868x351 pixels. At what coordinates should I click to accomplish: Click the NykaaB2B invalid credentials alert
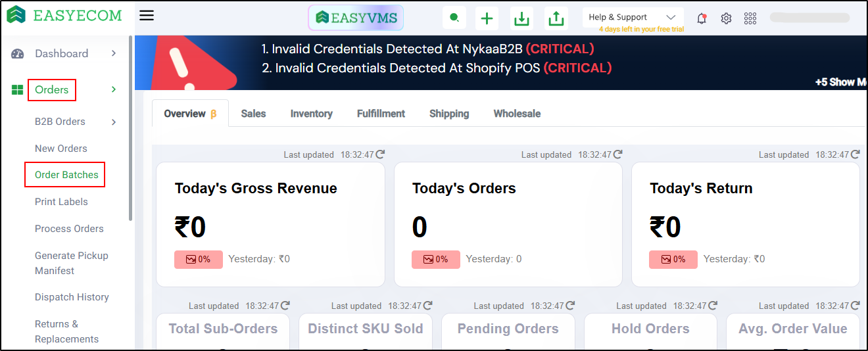[x=427, y=49]
